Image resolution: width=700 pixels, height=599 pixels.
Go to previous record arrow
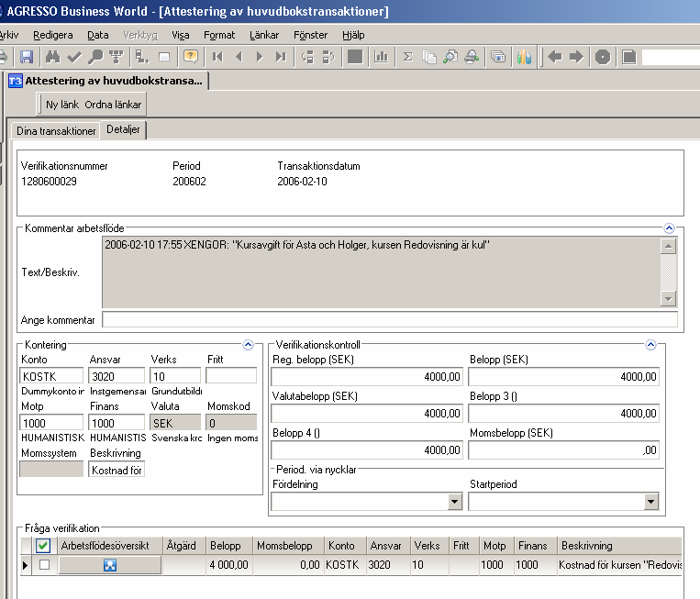(x=239, y=57)
